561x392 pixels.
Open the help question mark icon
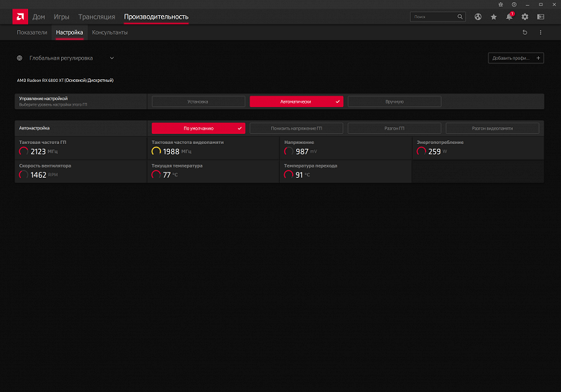click(514, 4)
